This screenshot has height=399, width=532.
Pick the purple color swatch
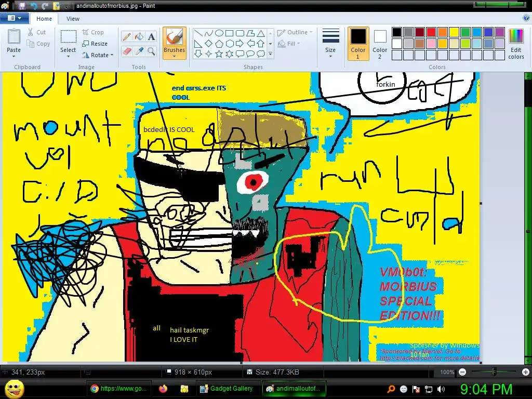[x=499, y=32]
